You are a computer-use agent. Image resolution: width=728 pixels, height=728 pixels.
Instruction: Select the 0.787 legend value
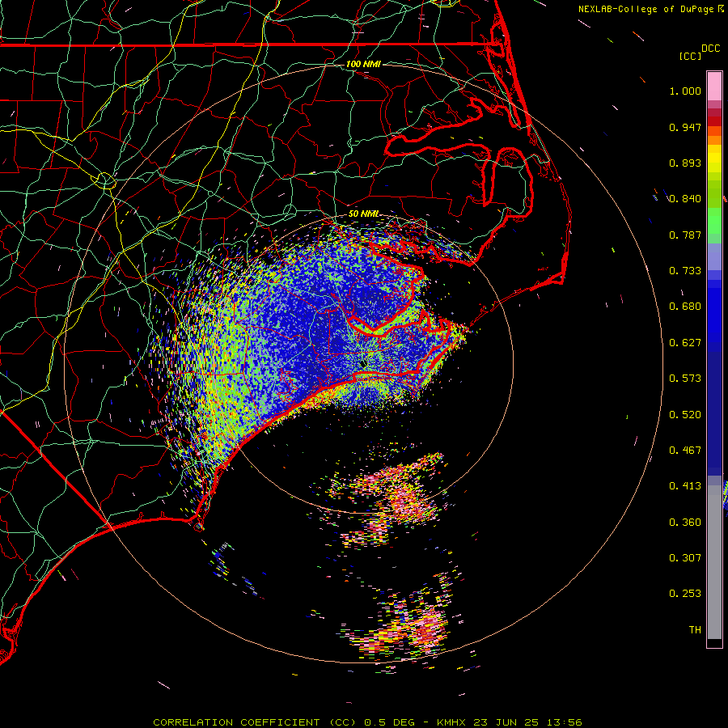[685, 235]
